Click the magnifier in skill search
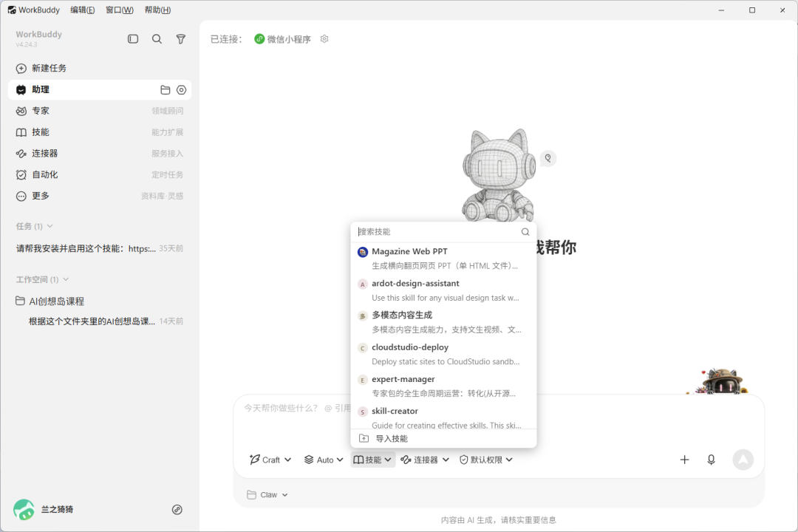798x532 pixels. [x=525, y=231]
